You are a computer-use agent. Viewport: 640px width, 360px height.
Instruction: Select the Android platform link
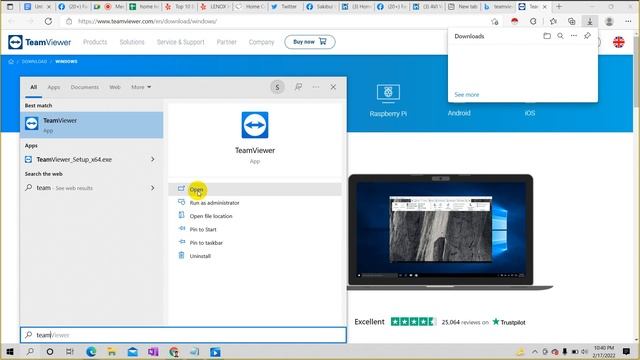point(459,113)
